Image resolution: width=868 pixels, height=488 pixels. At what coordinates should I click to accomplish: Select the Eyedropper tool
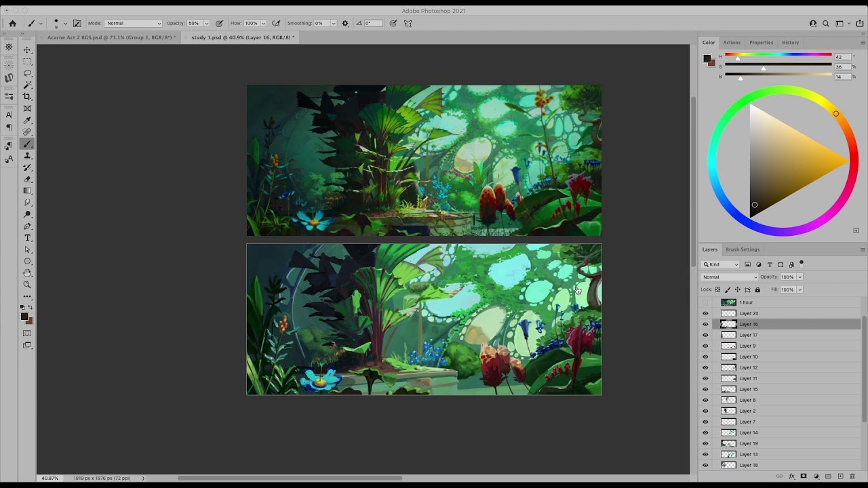27,120
